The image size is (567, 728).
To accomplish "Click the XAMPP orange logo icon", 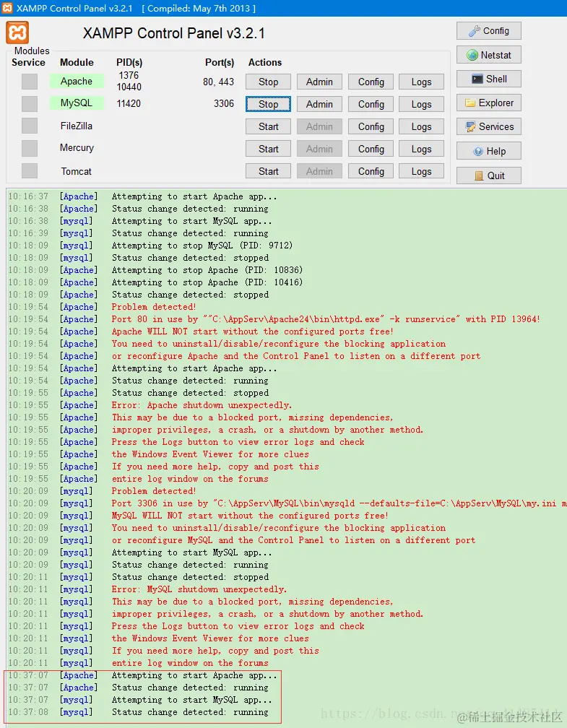I will click(17, 33).
